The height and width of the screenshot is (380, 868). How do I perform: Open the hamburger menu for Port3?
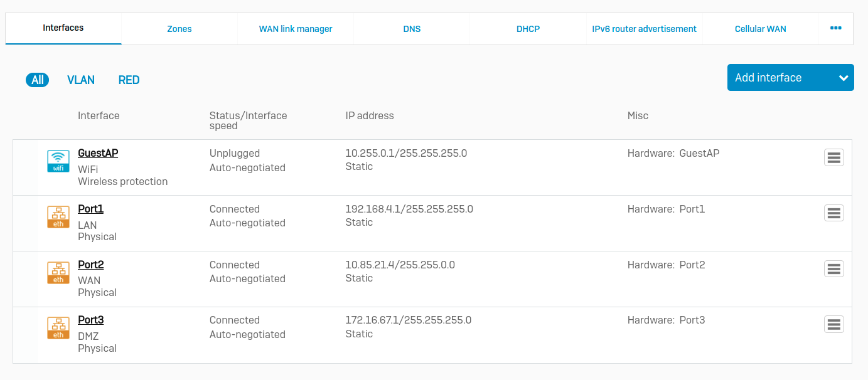pyautogui.click(x=833, y=325)
